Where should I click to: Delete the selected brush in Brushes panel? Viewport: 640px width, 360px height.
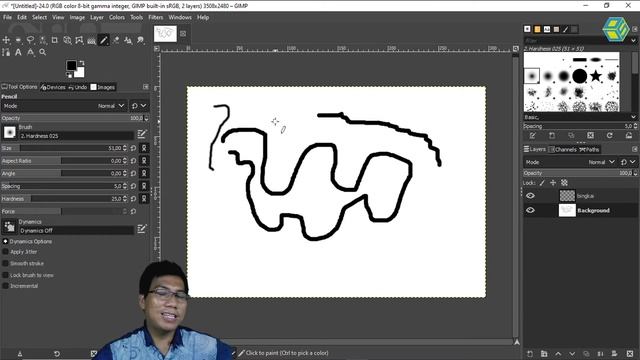pyautogui.click(x=591, y=136)
